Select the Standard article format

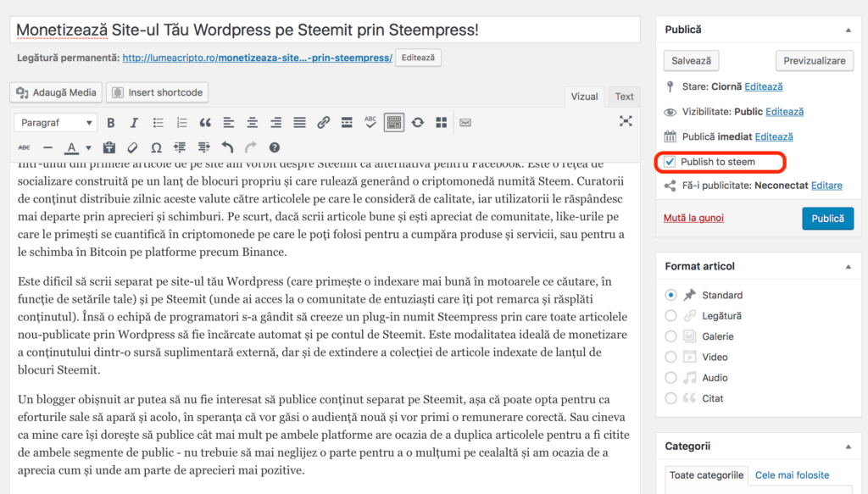tap(670, 295)
